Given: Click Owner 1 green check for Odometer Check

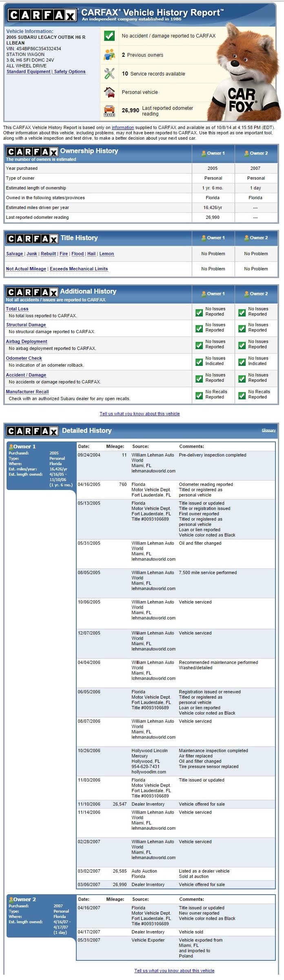Looking at the screenshot, I should [199, 362].
